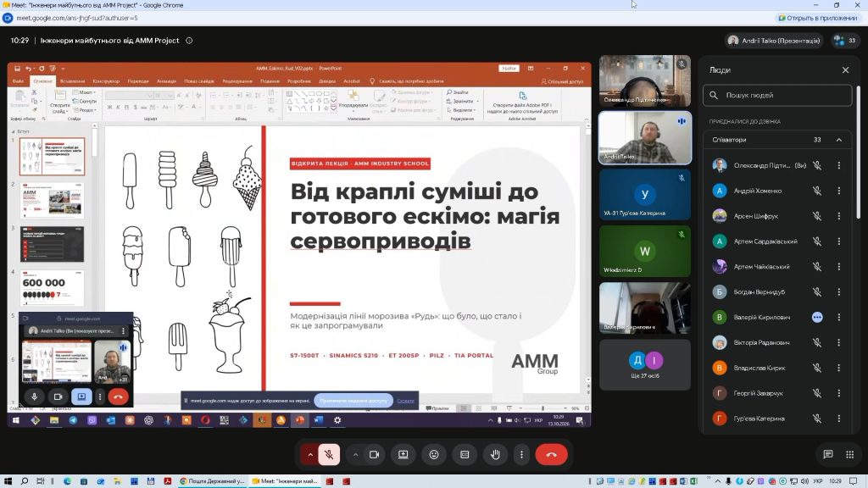Toggle captions button in Meet controls

tap(465, 455)
